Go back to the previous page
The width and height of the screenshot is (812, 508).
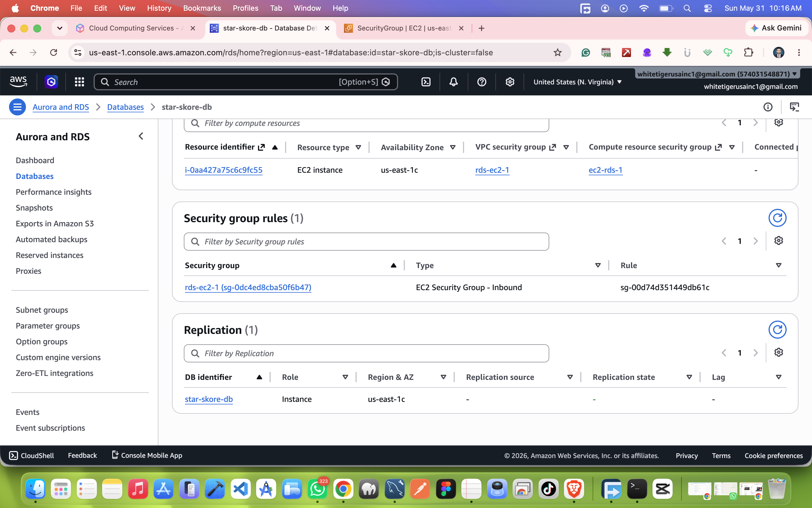[13, 52]
